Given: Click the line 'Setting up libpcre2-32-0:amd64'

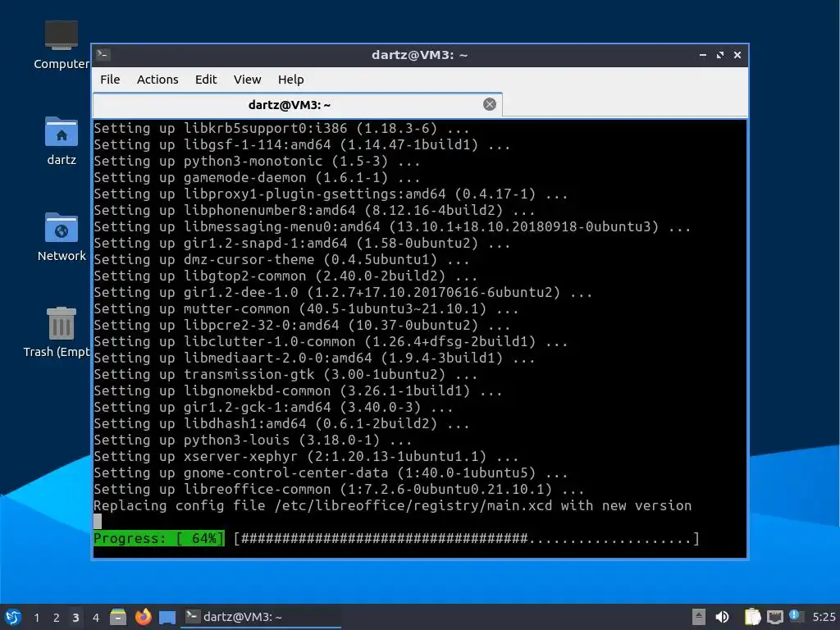Looking at the screenshot, I should point(302,325).
